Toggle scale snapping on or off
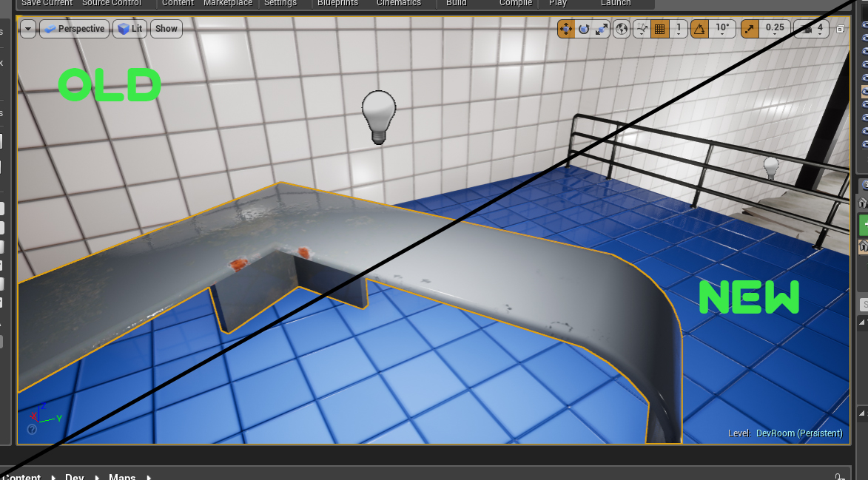 (x=750, y=29)
